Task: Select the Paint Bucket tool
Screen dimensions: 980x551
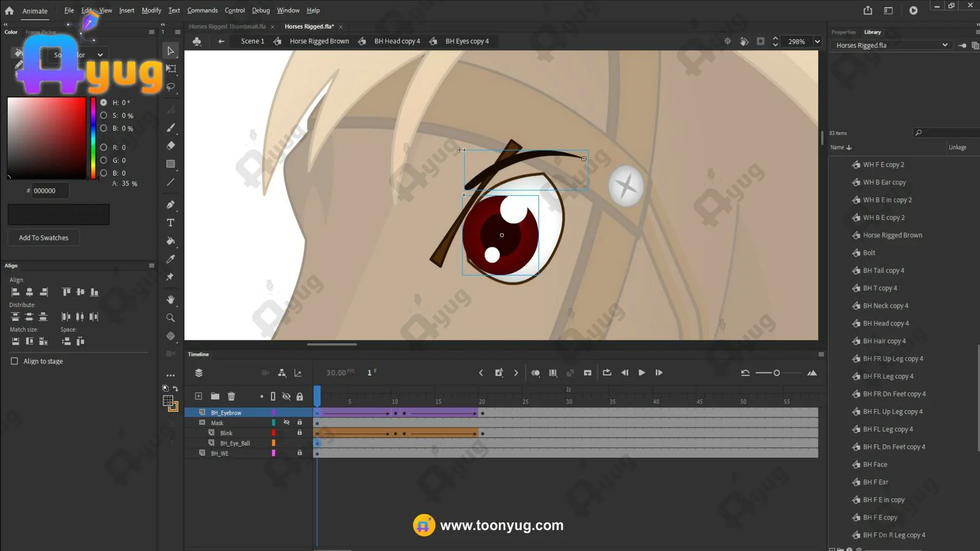Action: pos(171,241)
